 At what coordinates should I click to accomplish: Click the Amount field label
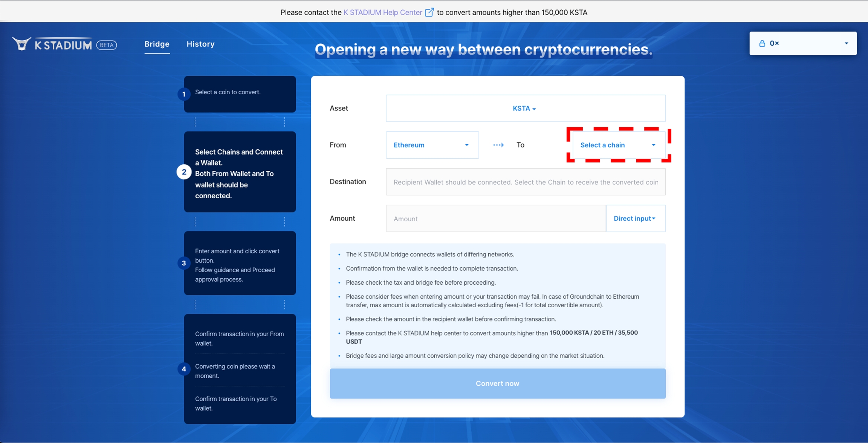(342, 218)
